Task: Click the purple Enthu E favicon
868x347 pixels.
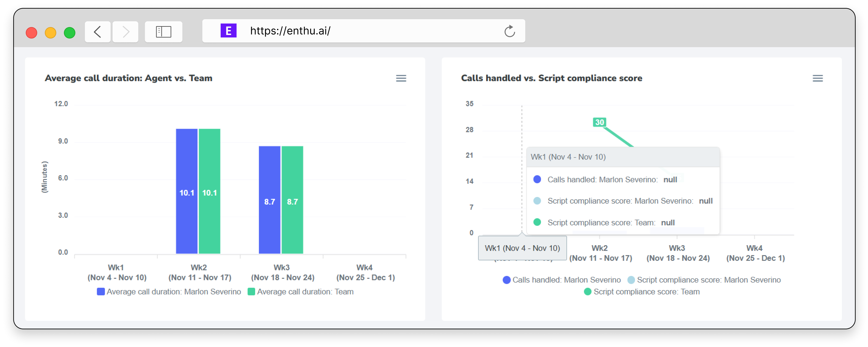Action: pyautogui.click(x=228, y=31)
